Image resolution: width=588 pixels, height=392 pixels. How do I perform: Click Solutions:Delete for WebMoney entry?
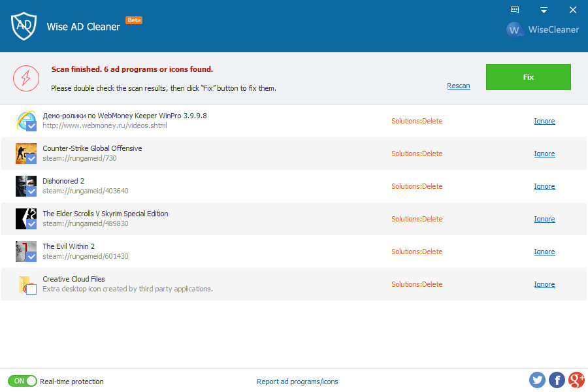point(417,121)
